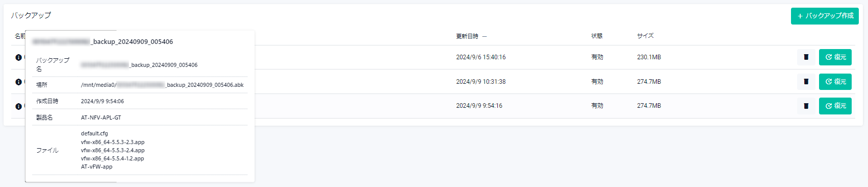Create a new backup with バックアップ作成

click(825, 16)
